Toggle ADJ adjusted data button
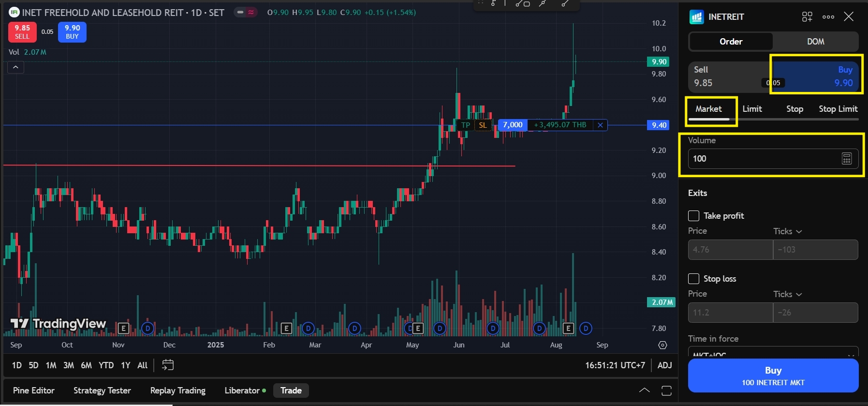This screenshot has width=868, height=406. pyautogui.click(x=664, y=365)
